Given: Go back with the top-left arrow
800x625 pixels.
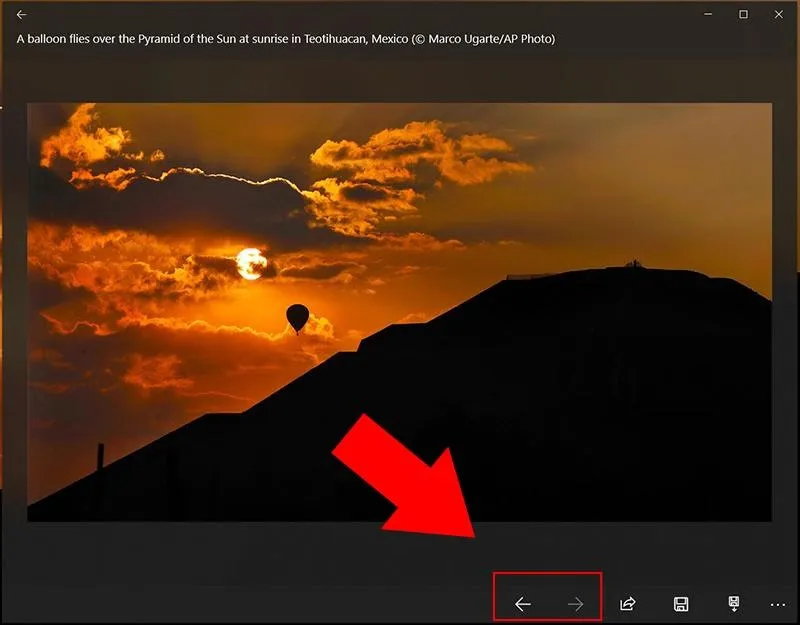Looking at the screenshot, I should (22, 14).
